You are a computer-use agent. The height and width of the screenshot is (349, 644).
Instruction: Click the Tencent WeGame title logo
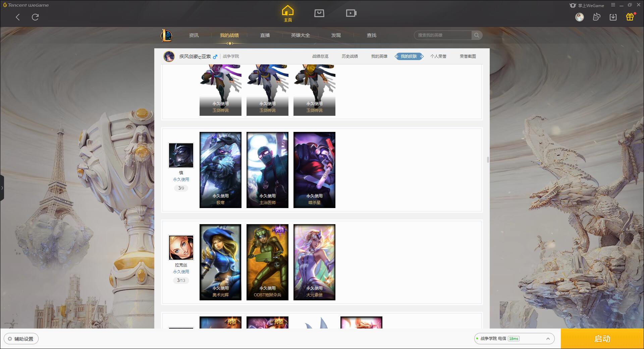[x=26, y=5]
